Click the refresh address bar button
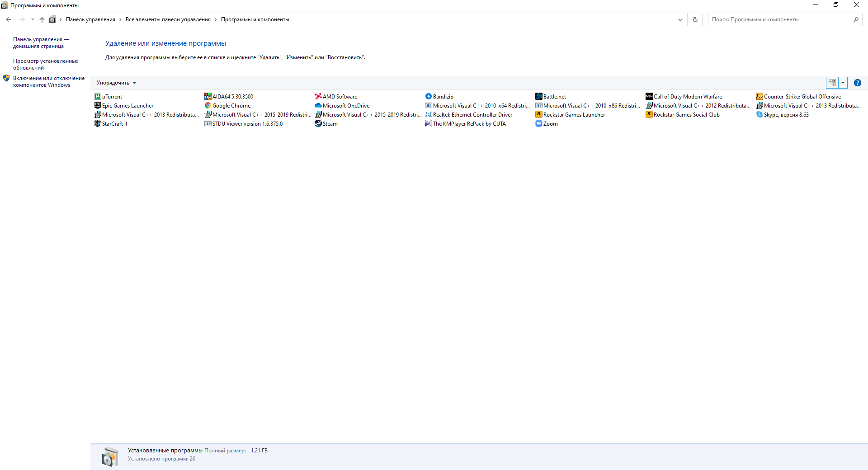 click(x=695, y=19)
